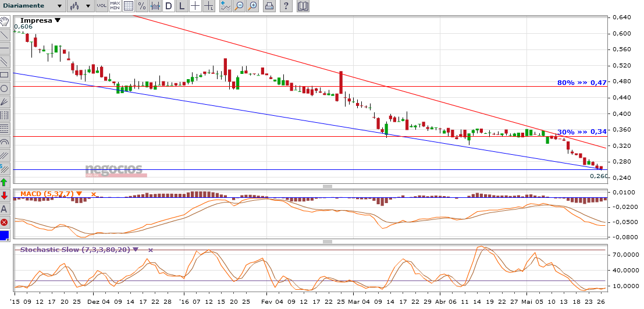Open the Impresa symbol dropdown arrow
Screen dimensions: 644x309
[x=58, y=20]
